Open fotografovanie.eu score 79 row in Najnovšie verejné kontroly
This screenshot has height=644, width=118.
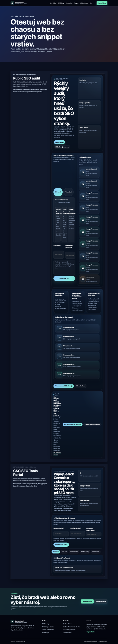click(x=77, y=356)
